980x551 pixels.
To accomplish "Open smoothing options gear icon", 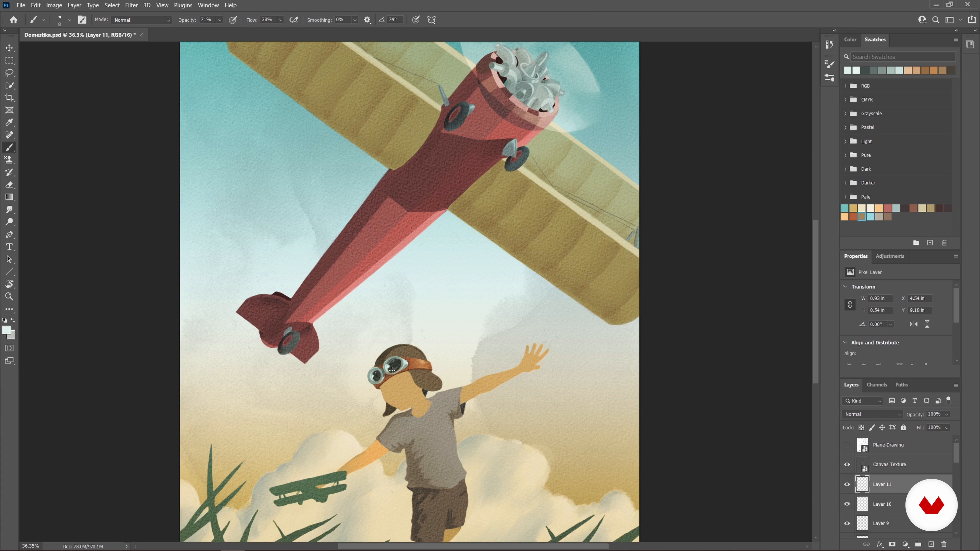I will [367, 20].
